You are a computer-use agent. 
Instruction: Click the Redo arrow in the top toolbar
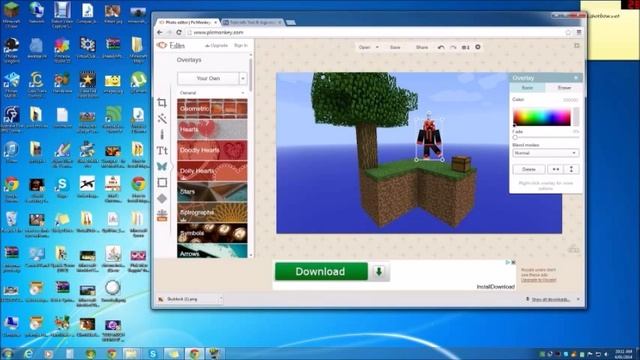click(453, 47)
